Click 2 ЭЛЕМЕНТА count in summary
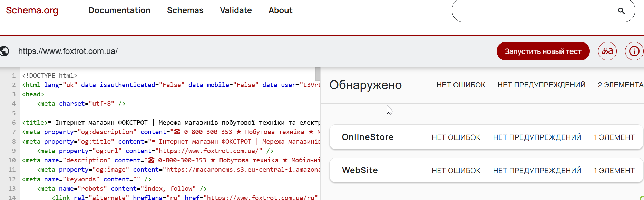Image resolution: width=644 pixels, height=200 pixels. coord(621,85)
